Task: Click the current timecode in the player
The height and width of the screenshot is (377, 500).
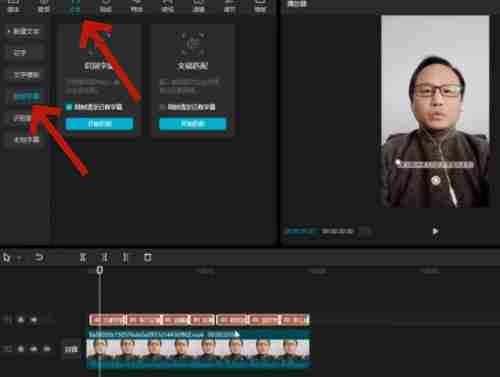Action: click(x=301, y=231)
